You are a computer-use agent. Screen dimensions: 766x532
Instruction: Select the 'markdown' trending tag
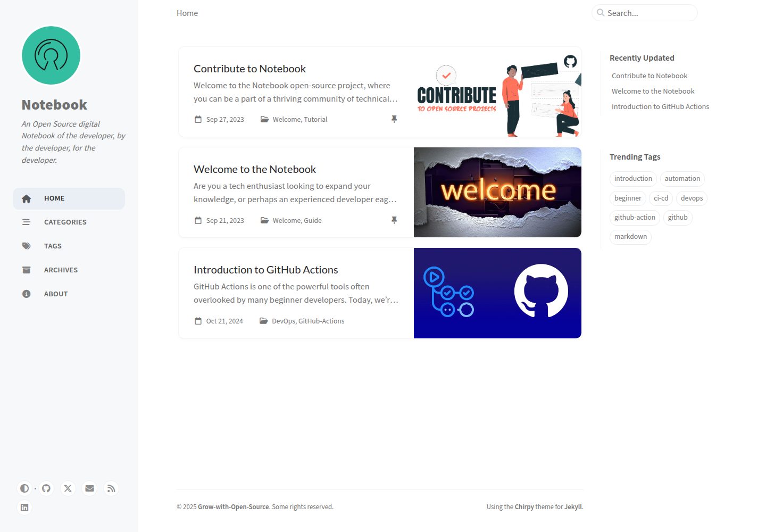[630, 237]
